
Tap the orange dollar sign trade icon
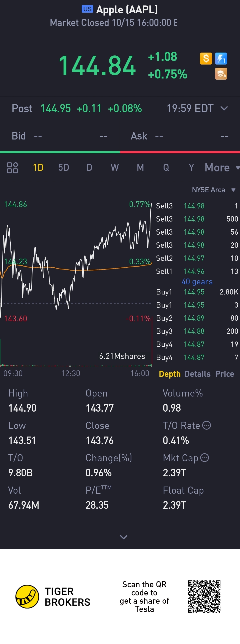(206, 59)
